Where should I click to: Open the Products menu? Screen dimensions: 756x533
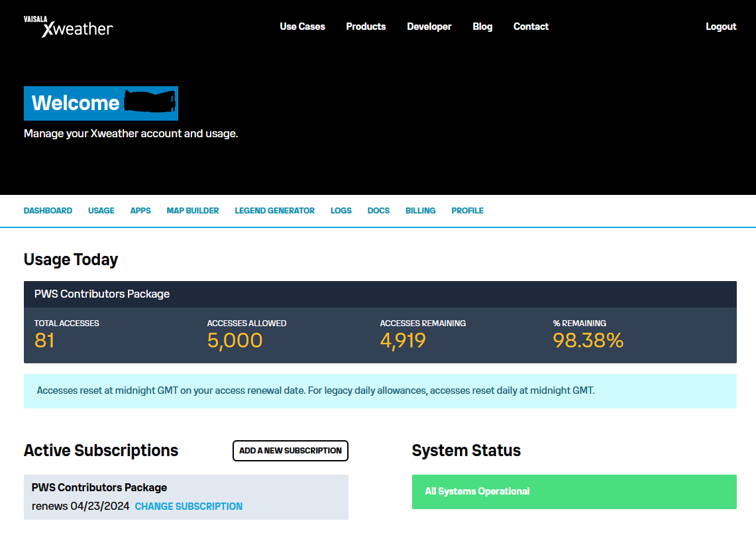[x=366, y=27]
